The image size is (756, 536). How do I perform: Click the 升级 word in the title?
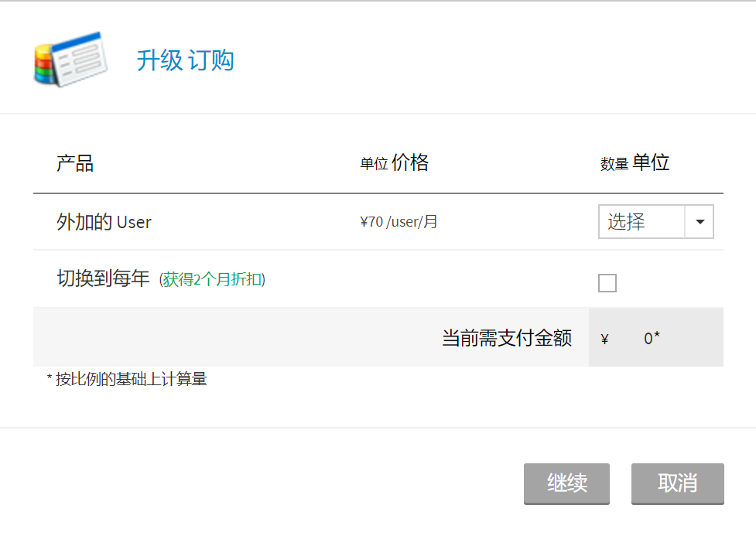point(159,60)
